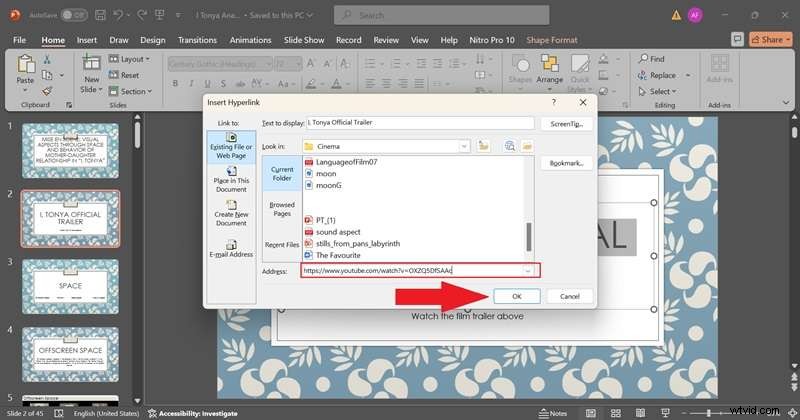Click the Text to display field
800x420 pixels.
pyautogui.click(x=420, y=123)
